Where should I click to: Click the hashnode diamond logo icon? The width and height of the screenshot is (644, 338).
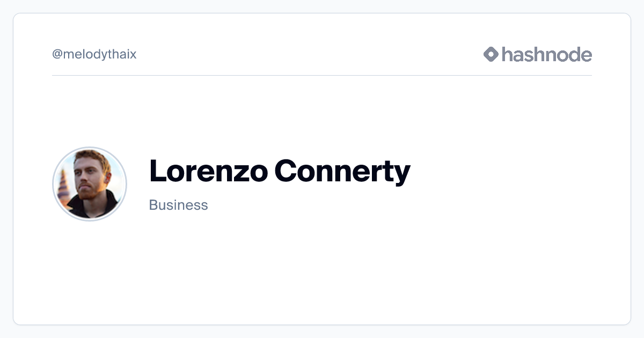pyautogui.click(x=491, y=54)
